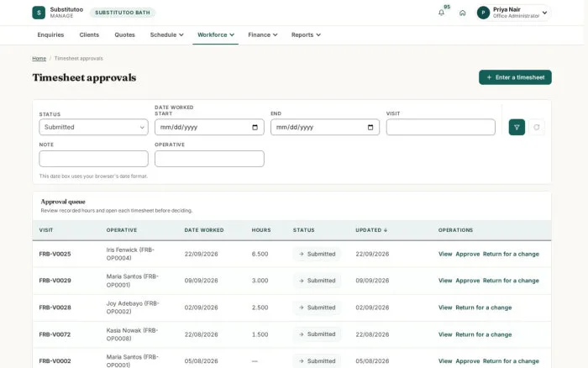Open the Quotes section
The width and height of the screenshot is (588, 368).
124,35
